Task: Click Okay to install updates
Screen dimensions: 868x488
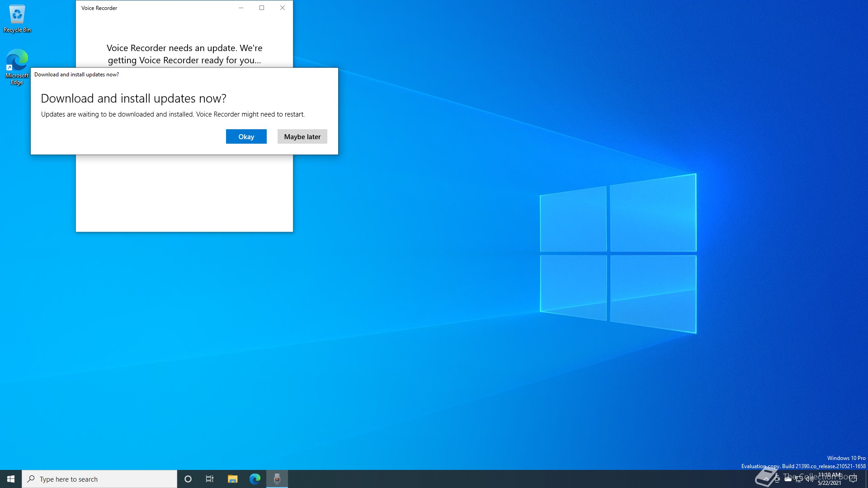Action: tap(246, 136)
